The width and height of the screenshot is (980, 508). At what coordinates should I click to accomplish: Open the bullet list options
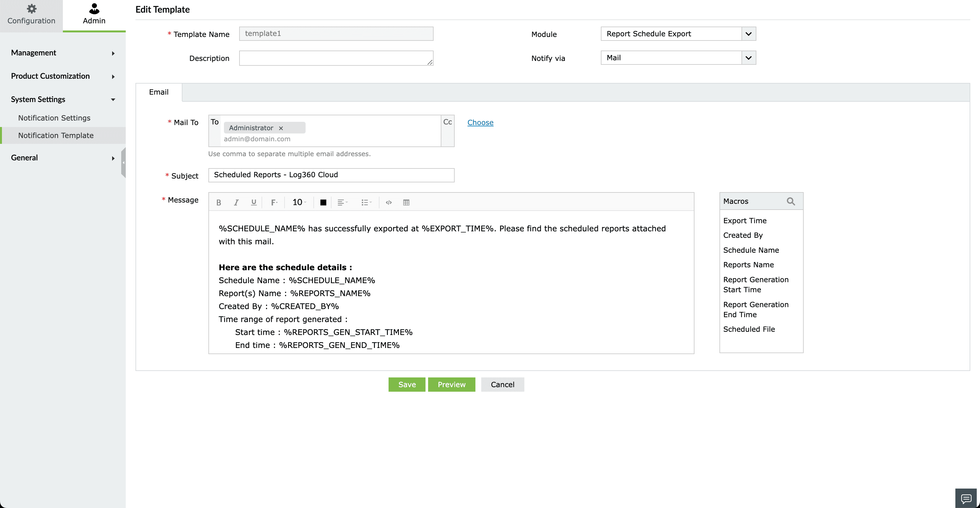coord(366,203)
